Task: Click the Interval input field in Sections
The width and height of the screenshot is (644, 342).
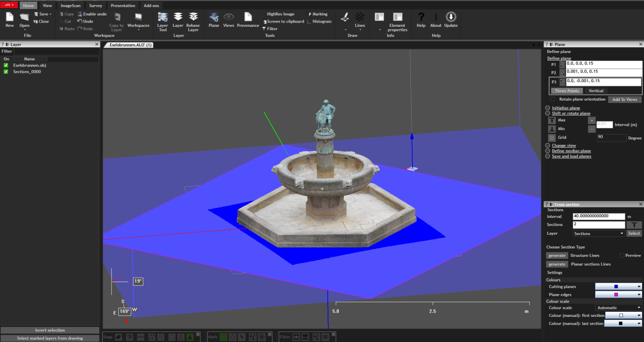Action: (598, 216)
